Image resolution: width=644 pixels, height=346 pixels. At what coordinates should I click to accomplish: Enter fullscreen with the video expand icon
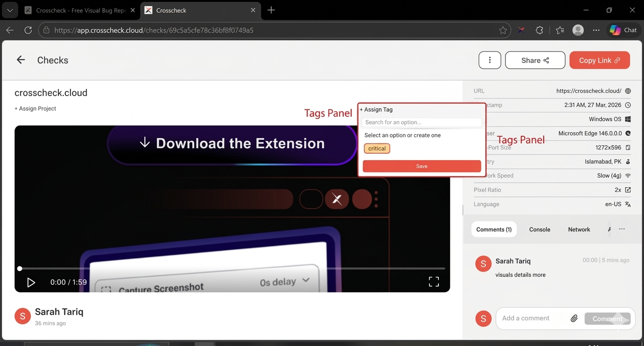coord(433,281)
